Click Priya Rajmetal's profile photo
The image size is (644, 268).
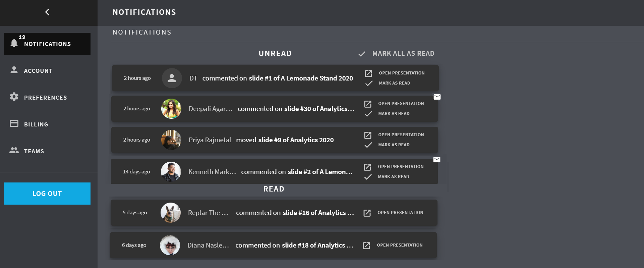[171, 140]
